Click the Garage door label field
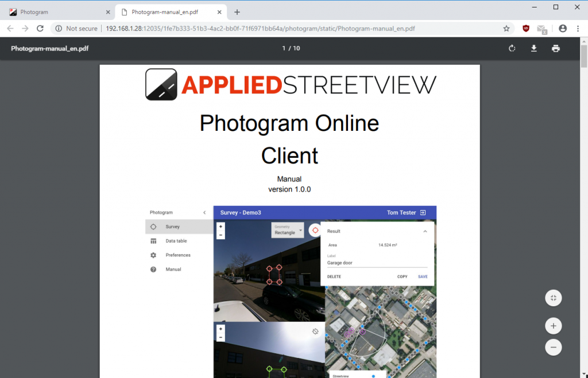 (x=377, y=263)
